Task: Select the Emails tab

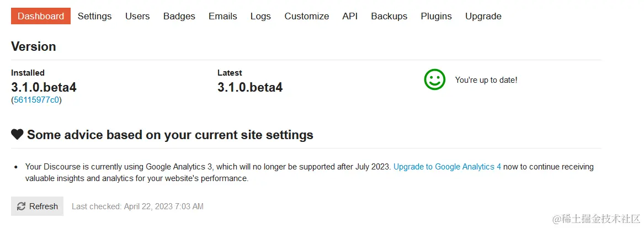Action: point(223,16)
